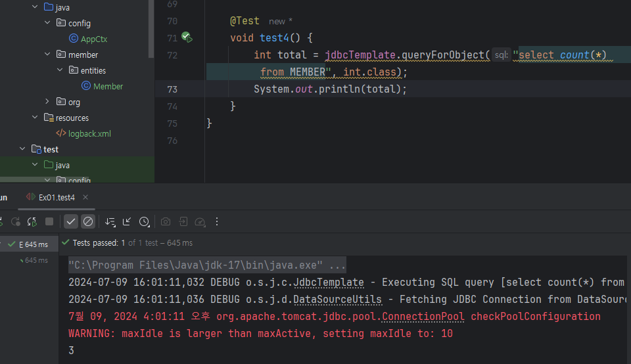The image size is (631, 364).
Task: Collapse the test java folder
Action: pyautogui.click(x=35, y=164)
